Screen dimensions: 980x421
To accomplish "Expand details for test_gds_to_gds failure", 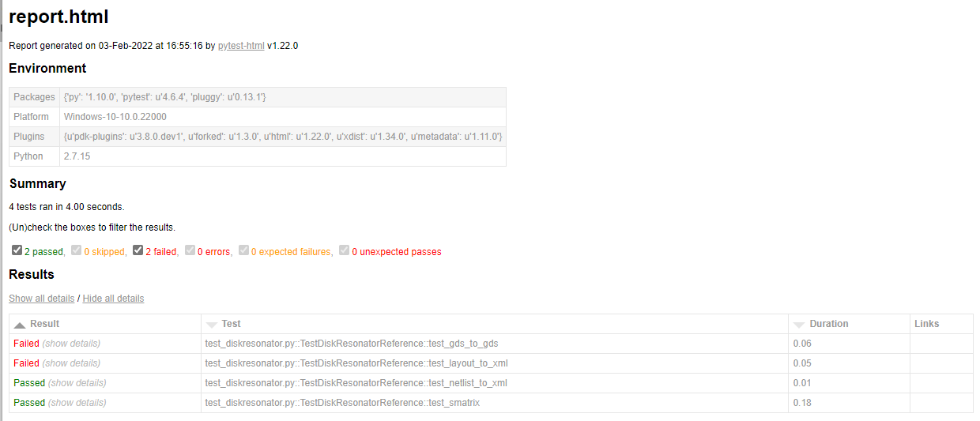I will click(x=71, y=344).
